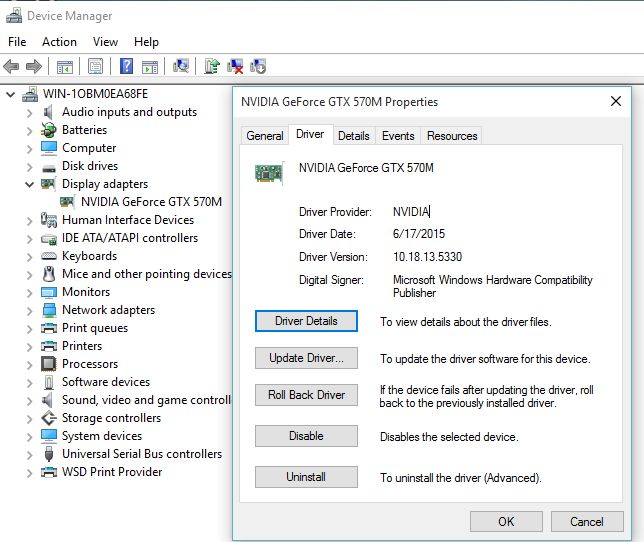The width and height of the screenshot is (644, 542).
Task: Collapse the WIN-1OBM0EA68FE root node
Action: [11, 95]
